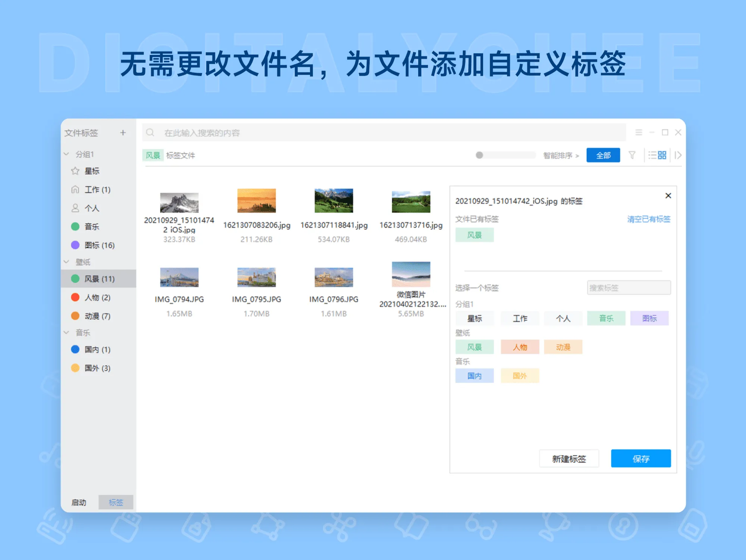Open the IMG_0794.JPG thumbnail

[x=179, y=278]
